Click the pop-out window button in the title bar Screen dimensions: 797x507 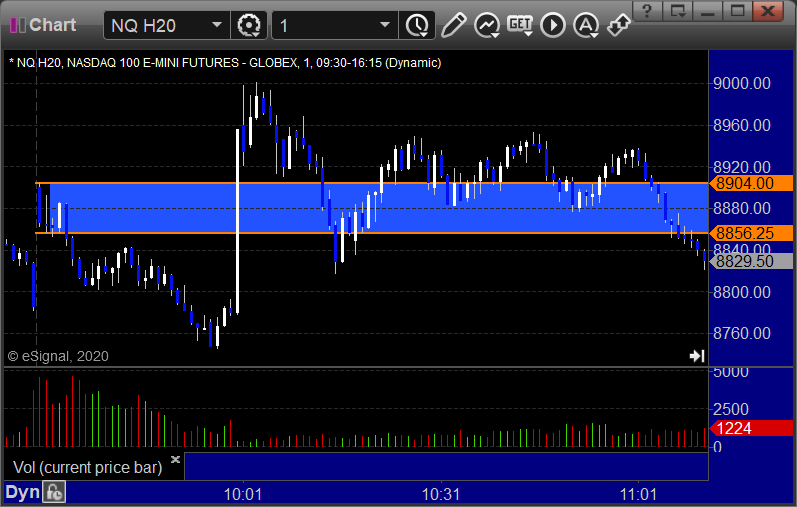678,11
